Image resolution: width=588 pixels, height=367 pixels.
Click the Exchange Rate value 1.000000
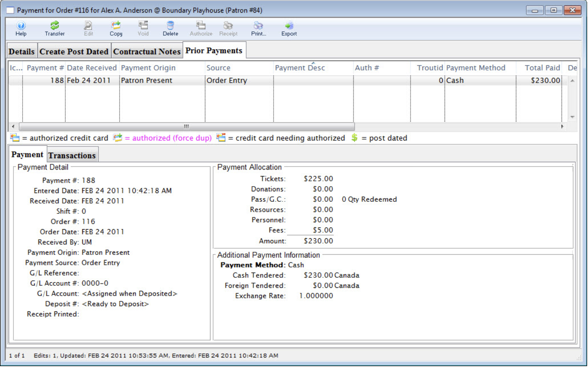pos(316,296)
